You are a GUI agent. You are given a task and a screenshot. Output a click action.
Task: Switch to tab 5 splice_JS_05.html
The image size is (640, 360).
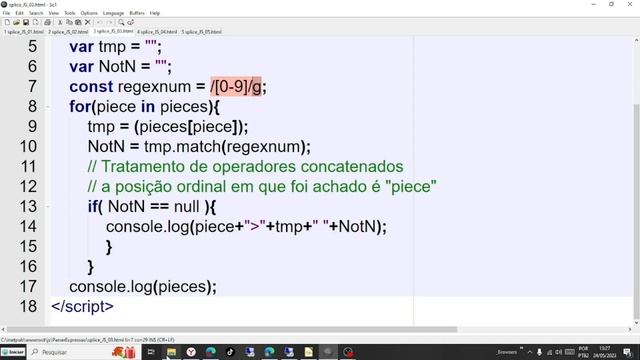tap(202, 31)
